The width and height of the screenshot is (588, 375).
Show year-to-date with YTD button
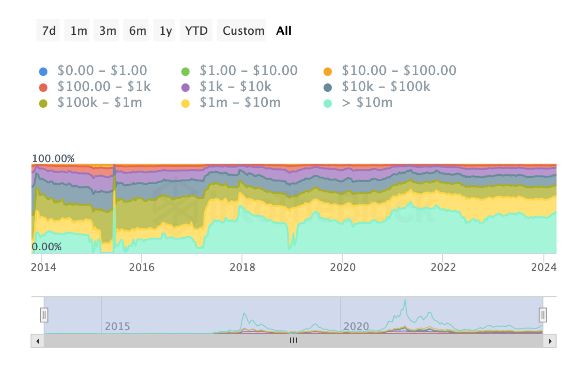point(196,30)
